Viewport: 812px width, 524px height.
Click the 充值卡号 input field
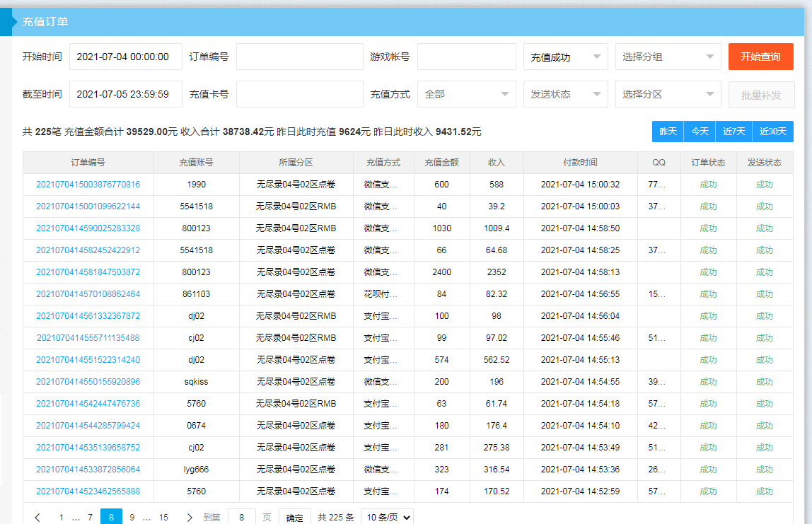(300, 94)
